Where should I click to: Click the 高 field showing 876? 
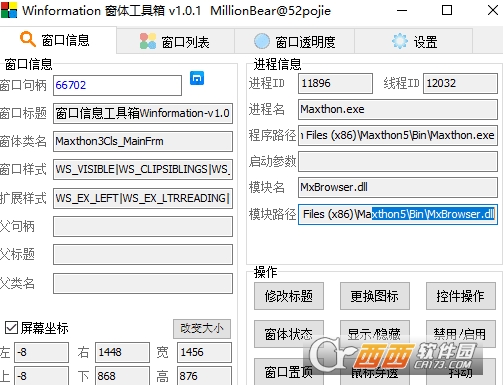click(204, 376)
